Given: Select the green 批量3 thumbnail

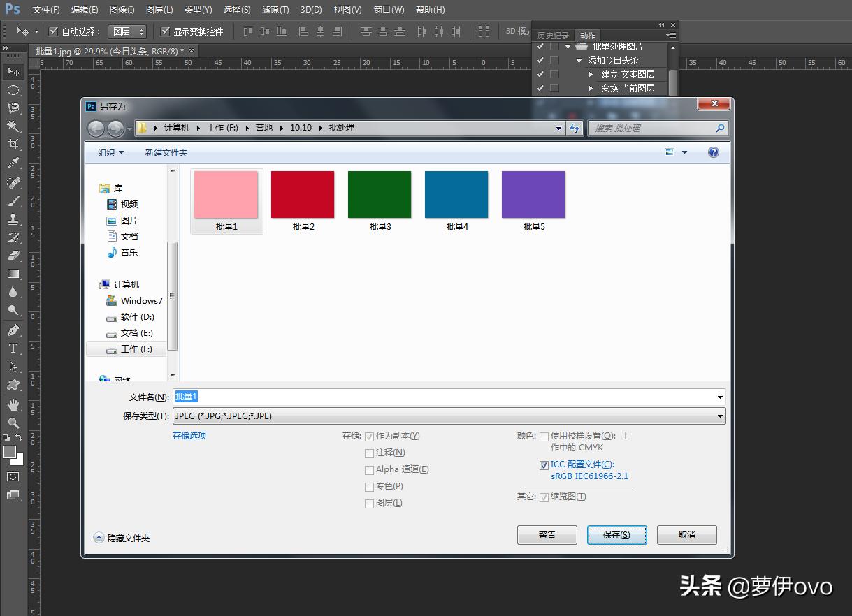Looking at the screenshot, I should click(380, 195).
